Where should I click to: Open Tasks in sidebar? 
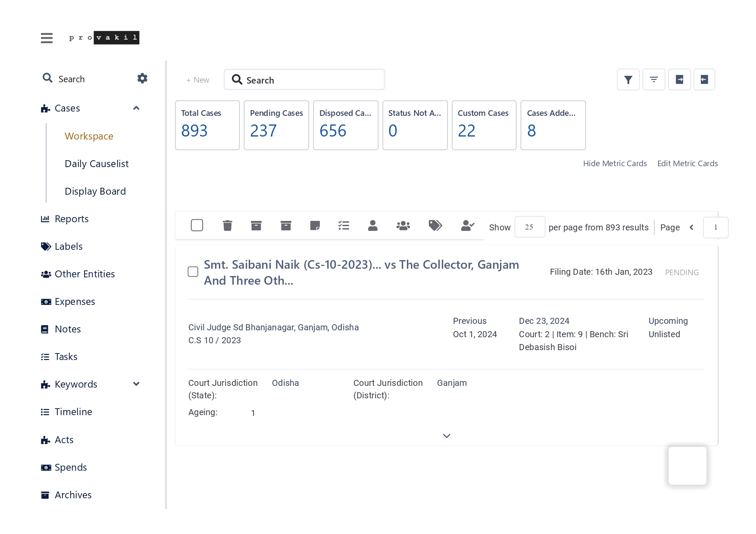66,357
